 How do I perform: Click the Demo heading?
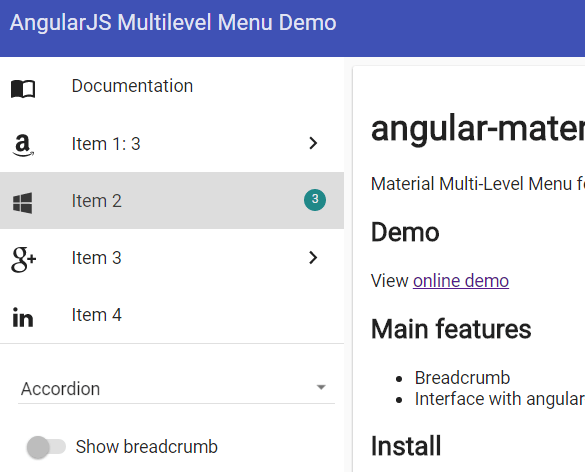(405, 232)
